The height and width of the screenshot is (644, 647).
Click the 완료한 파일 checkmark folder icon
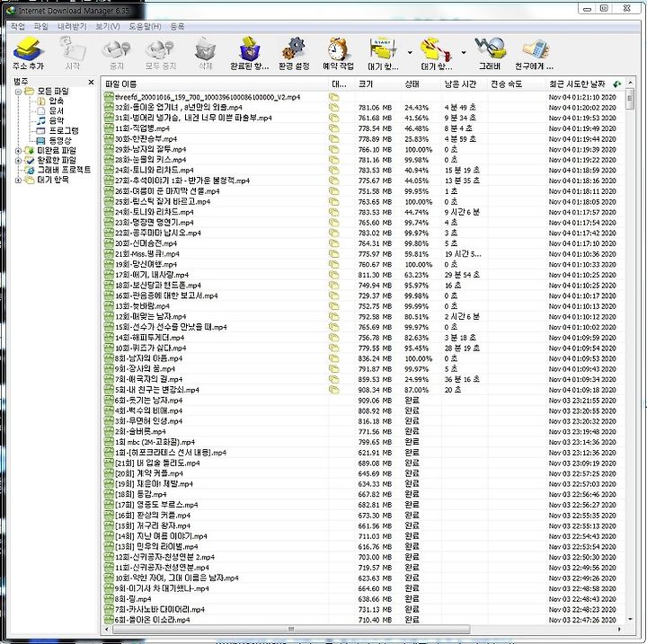30,160
